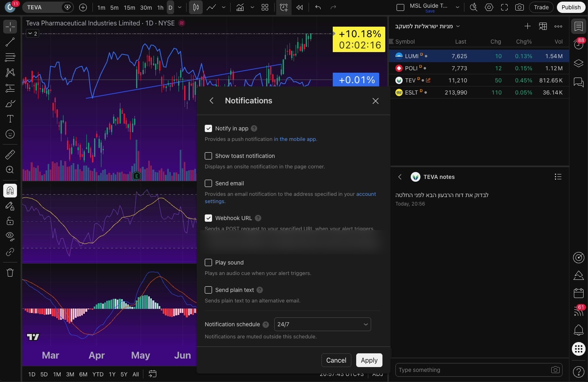Hide all drawings with eye icon

pos(10,236)
